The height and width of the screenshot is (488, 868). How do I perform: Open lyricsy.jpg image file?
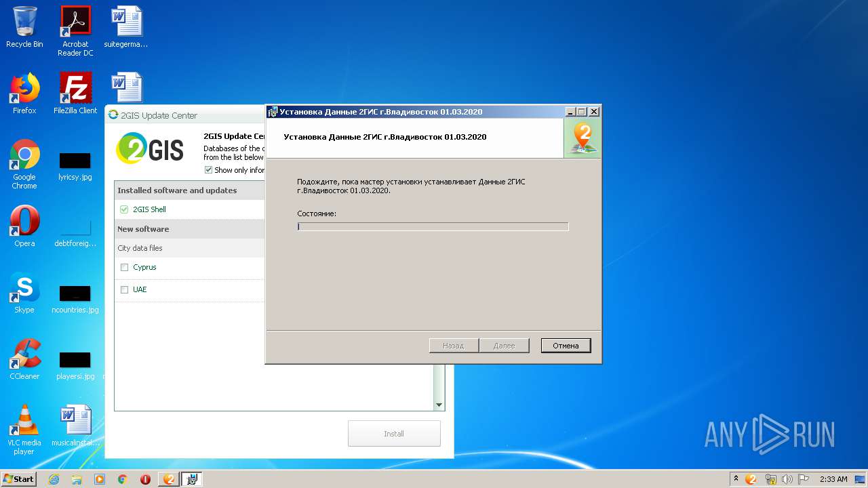(75, 165)
